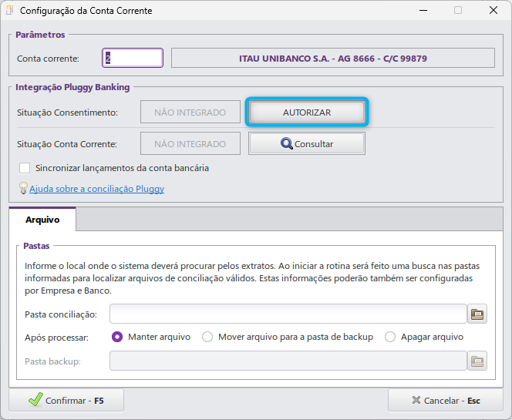Click the Situação Consentimento NÃO INTEGRADO status
Screen dimensions: 512x420
coord(190,113)
